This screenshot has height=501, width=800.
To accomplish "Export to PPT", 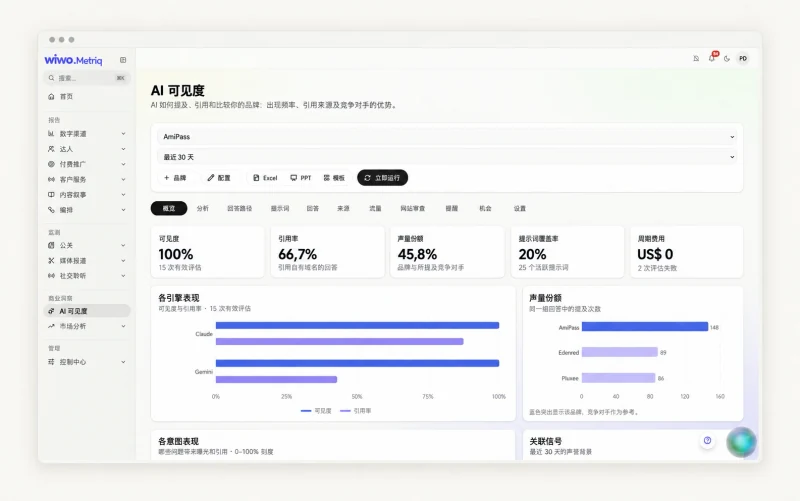I will click(301, 178).
